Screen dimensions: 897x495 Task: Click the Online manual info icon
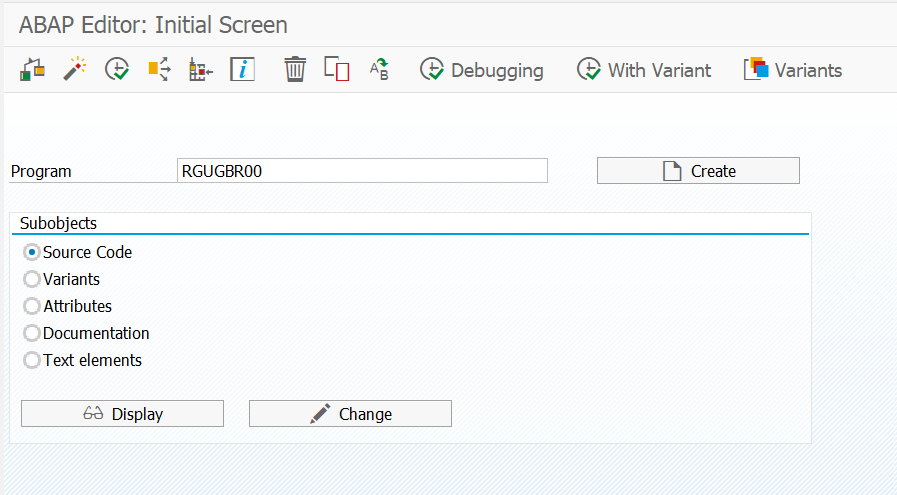[x=243, y=69]
